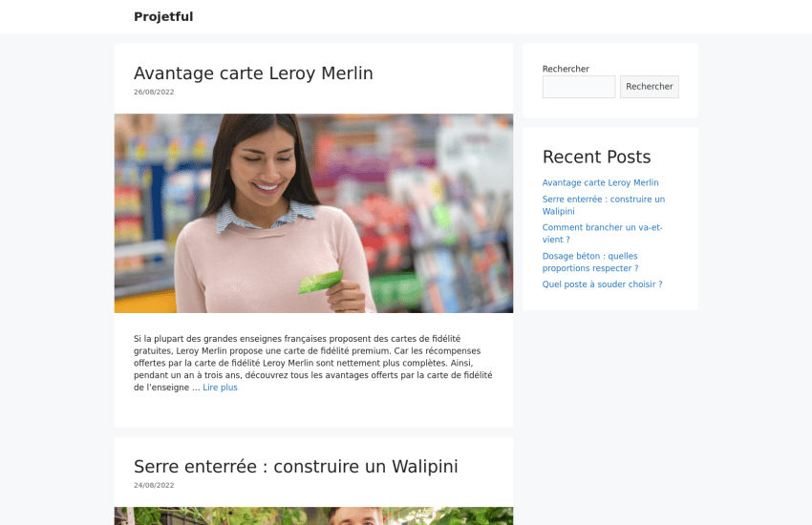Open the "Avantage carte Leroy Merlin" post heading
This screenshot has height=525, width=812.
coord(253,73)
